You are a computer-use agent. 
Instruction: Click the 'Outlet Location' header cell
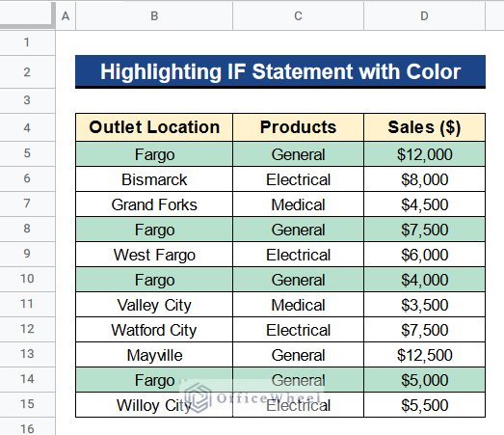(x=154, y=127)
